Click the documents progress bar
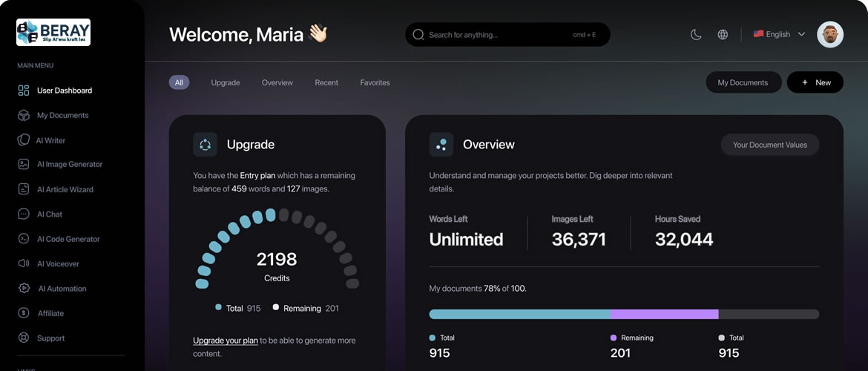 [x=623, y=314]
